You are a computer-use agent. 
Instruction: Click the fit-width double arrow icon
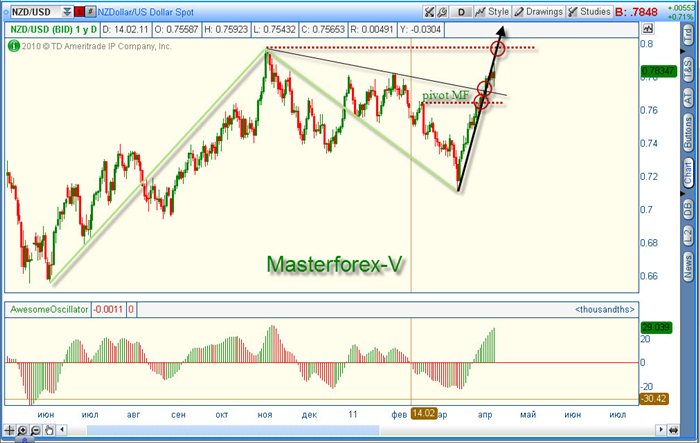[674, 430]
